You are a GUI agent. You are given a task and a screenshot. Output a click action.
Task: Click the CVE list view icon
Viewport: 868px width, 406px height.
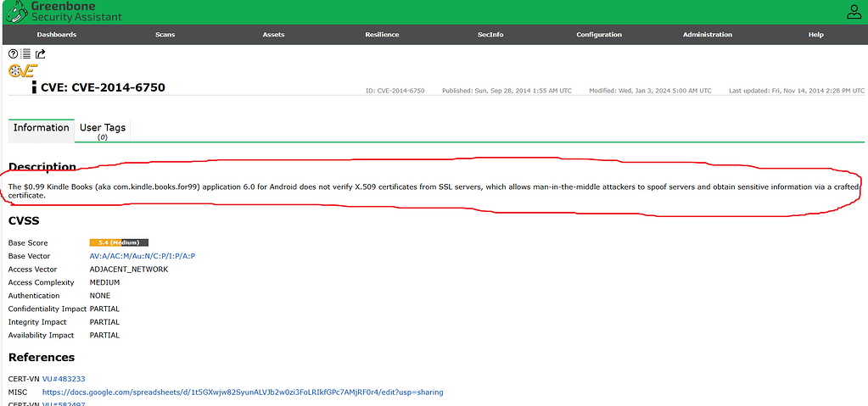tap(26, 54)
